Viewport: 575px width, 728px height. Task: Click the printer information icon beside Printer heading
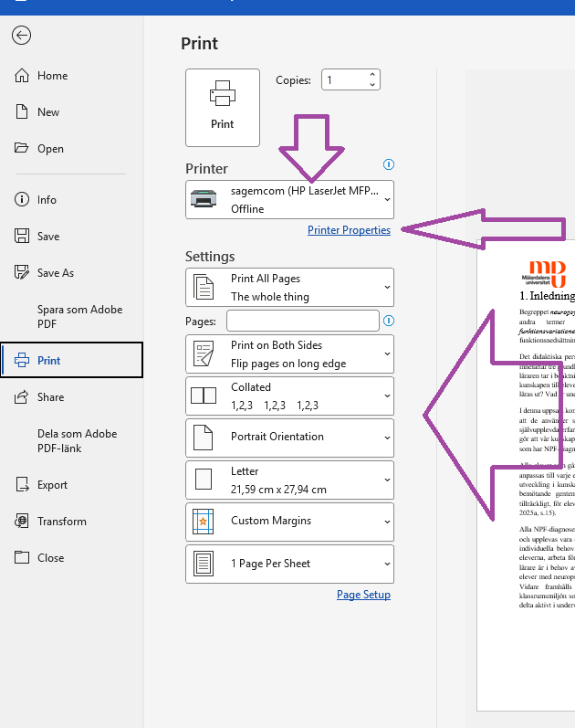[389, 164]
